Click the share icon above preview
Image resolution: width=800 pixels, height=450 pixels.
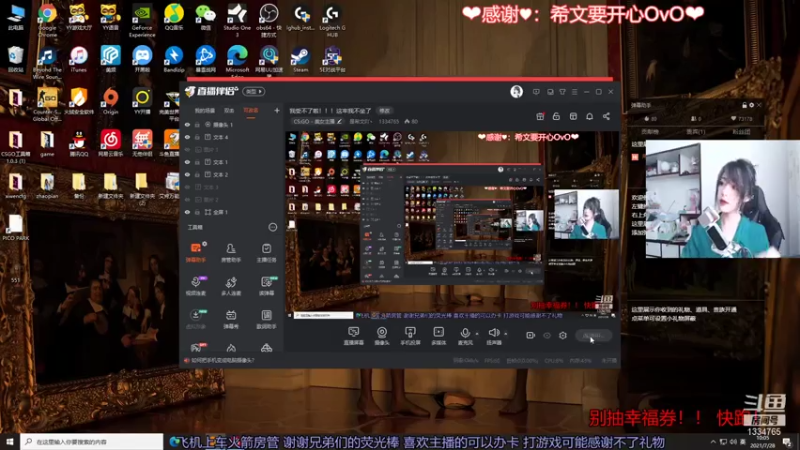tap(606, 116)
